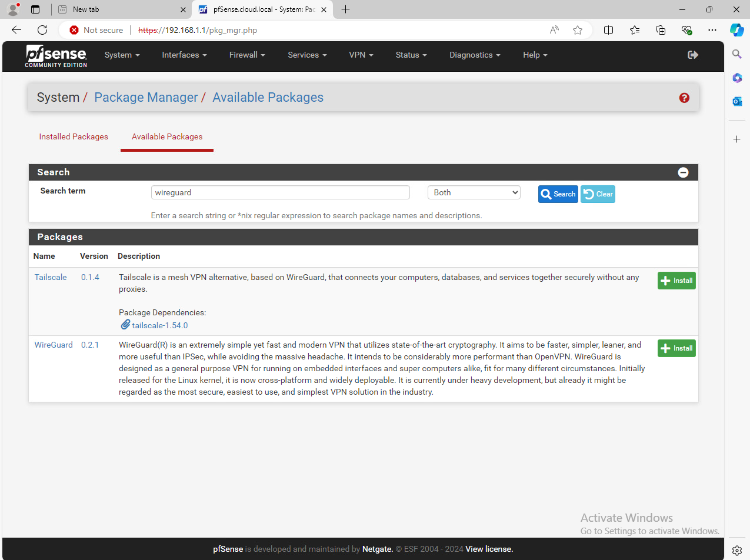The width and height of the screenshot is (750, 560).
Task: Click the Name column header
Action: (44, 256)
